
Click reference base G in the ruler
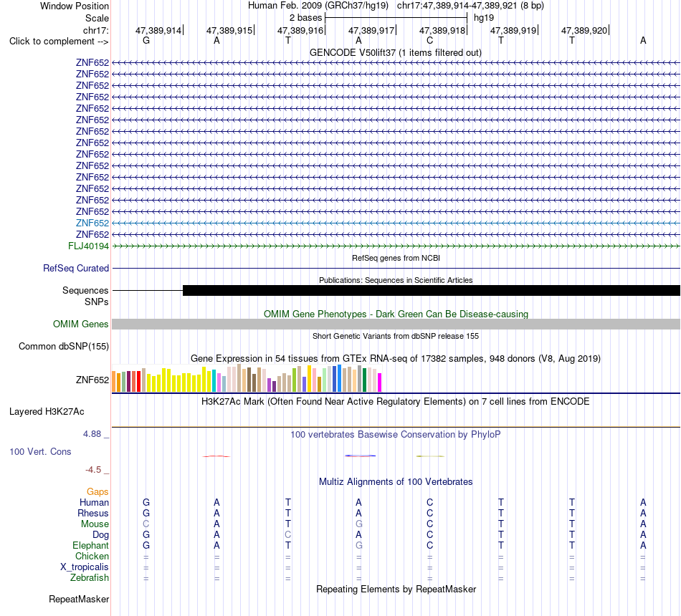(146, 40)
